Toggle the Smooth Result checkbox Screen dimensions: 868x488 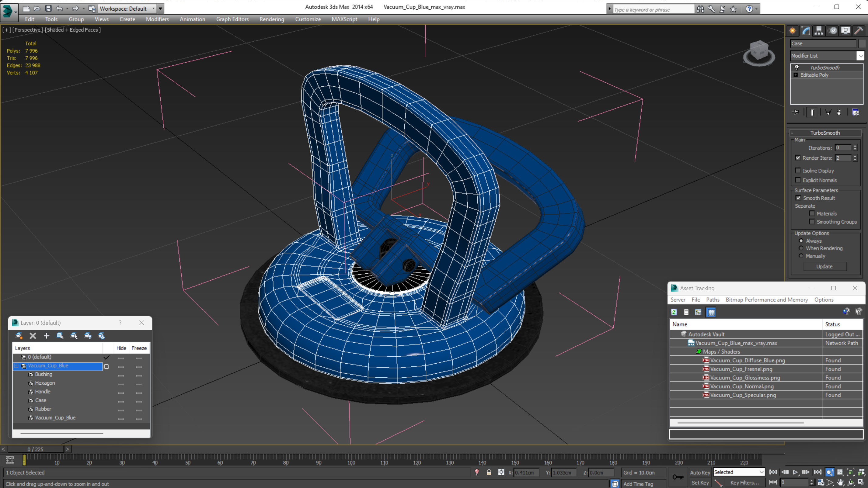point(798,198)
